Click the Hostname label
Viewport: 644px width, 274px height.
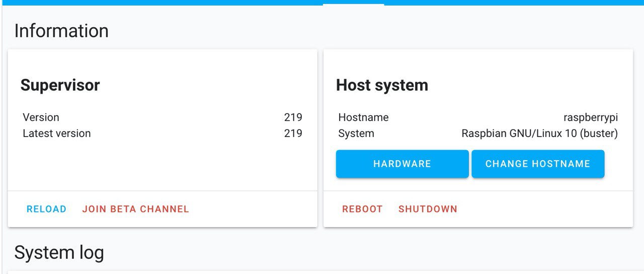(x=363, y=117)
